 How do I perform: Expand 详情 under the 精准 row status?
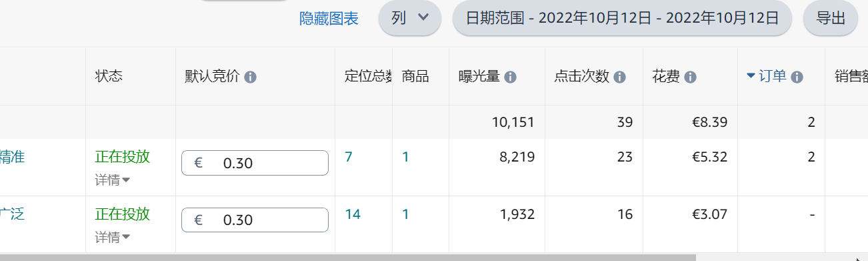(x=112, y=180)
